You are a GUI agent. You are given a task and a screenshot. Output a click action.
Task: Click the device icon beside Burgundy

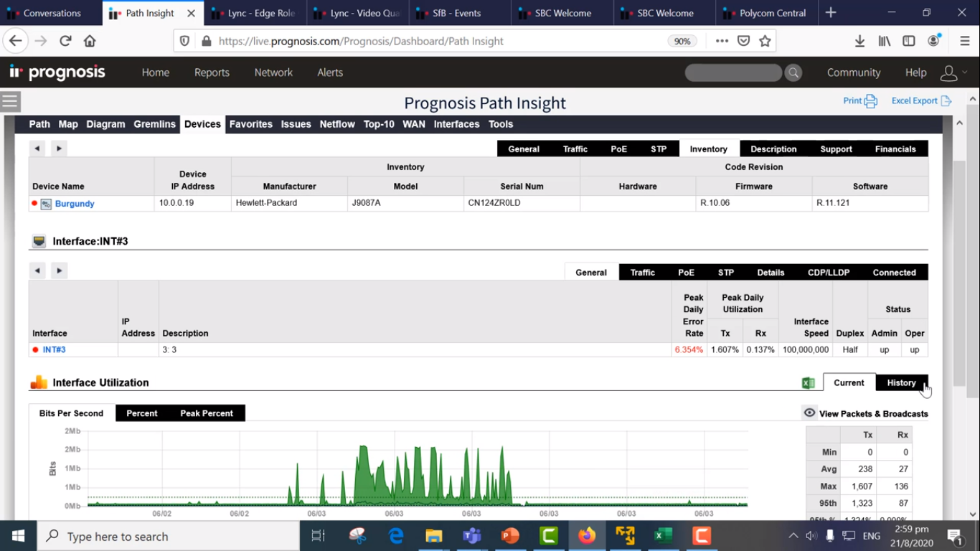pyautogui.click(x=46, y=204)
